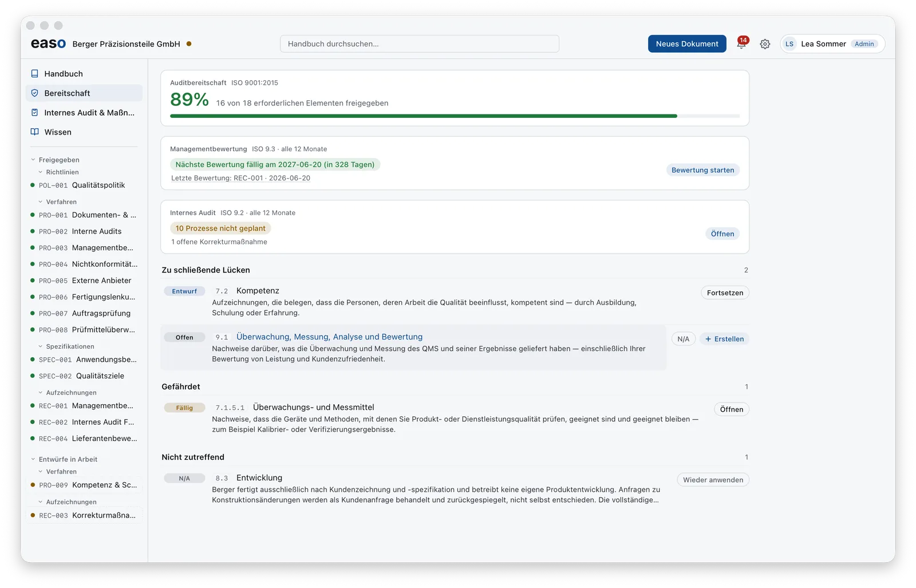Collapse Verfahren under Entwürfe in Arbeit

41,472
